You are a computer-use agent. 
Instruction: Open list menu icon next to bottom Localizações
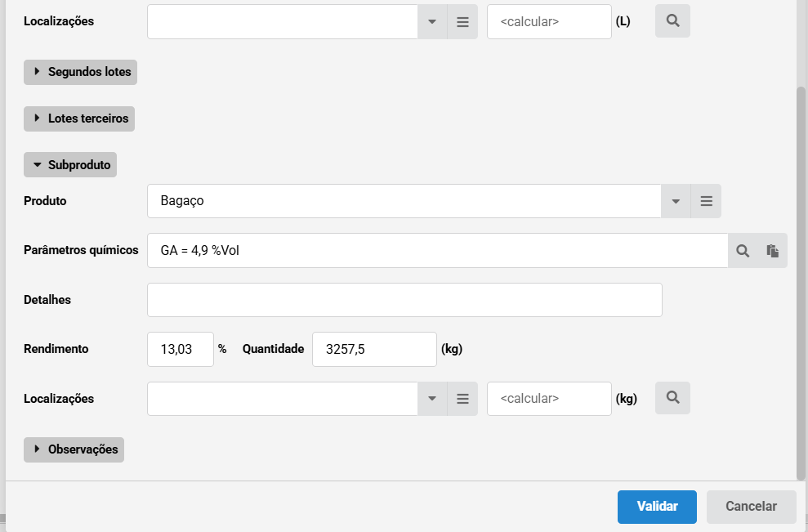(462, 399)
